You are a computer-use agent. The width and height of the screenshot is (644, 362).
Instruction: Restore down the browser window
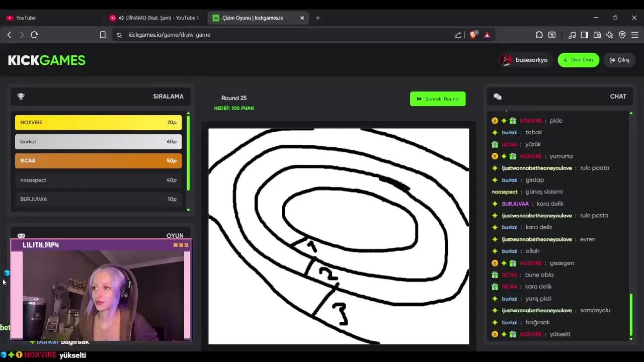pyautogui.click(x=615, y=18)
